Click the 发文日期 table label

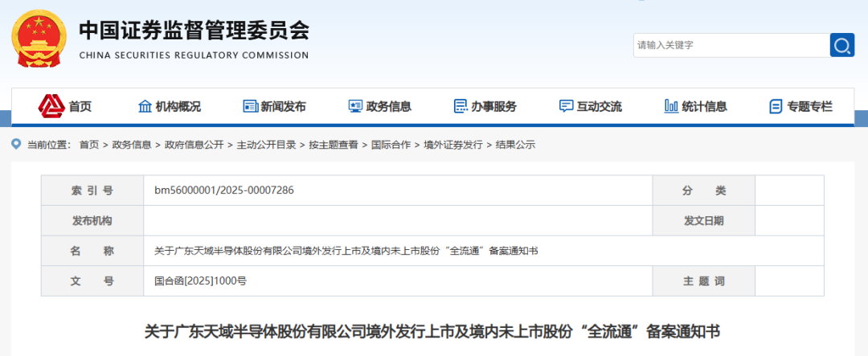703,221
